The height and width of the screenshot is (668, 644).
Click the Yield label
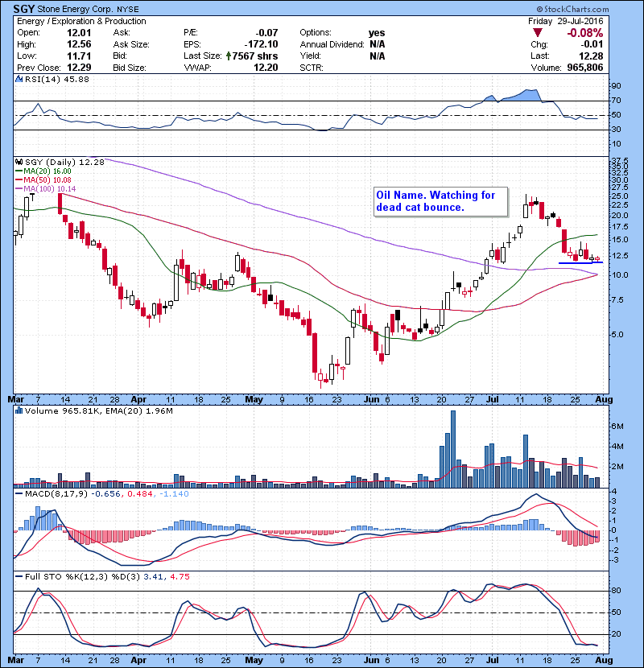[x=310, y=56]
